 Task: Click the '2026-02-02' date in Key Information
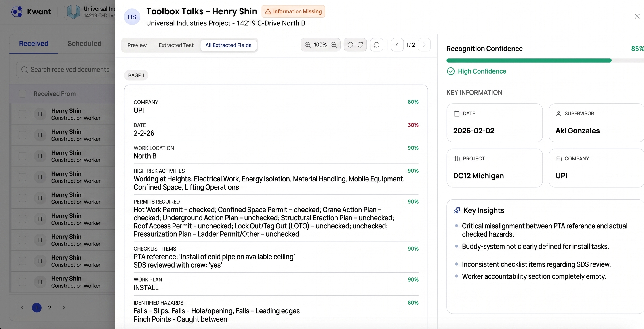(x=474, y=131)
